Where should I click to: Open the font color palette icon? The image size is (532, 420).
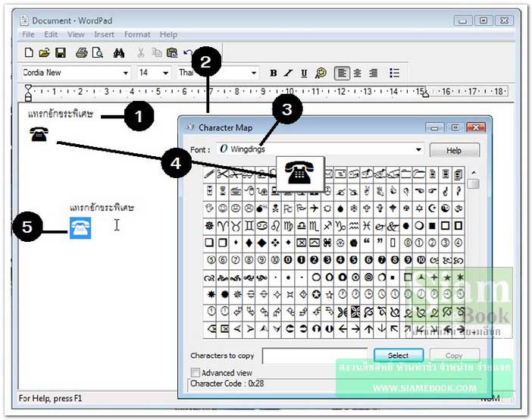pos(321,73)
